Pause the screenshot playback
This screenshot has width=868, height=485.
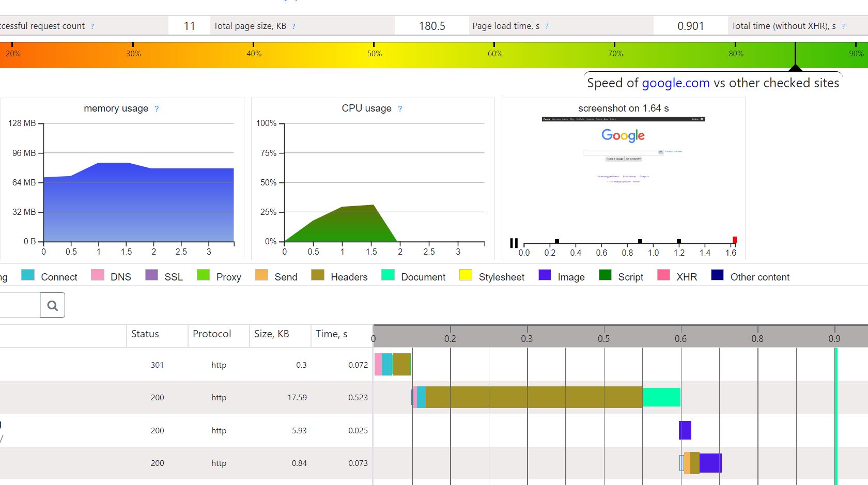click(x=514, y=243)
